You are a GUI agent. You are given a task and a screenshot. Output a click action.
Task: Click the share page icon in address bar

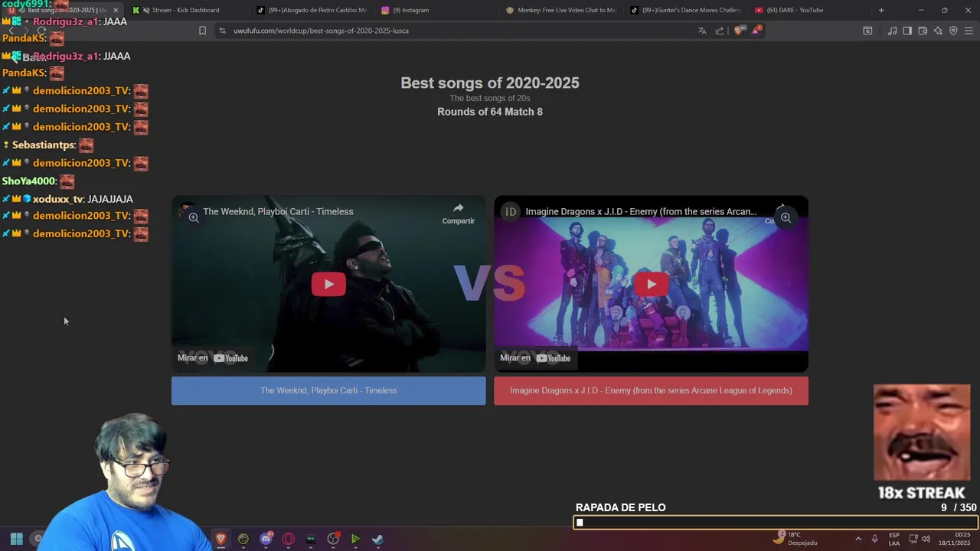[x=720, y=31]
